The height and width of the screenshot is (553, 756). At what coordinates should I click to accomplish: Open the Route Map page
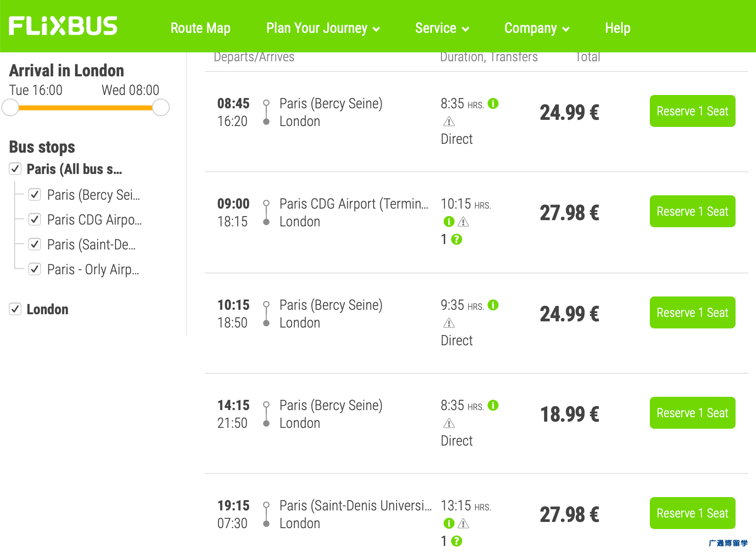pyautogui.click(x=200, y=28)
